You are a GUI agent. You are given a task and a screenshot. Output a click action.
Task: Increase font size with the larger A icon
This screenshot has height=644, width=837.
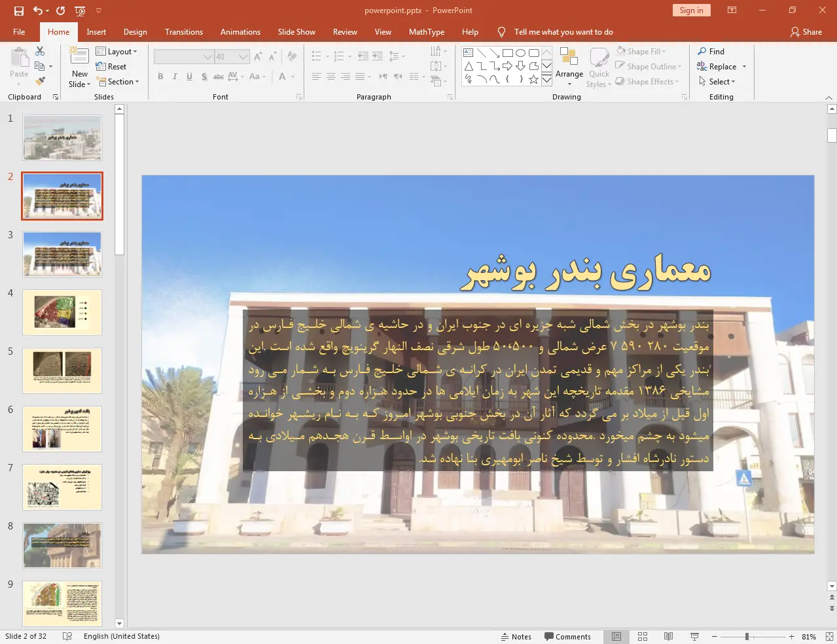click(x=258, y=57)
